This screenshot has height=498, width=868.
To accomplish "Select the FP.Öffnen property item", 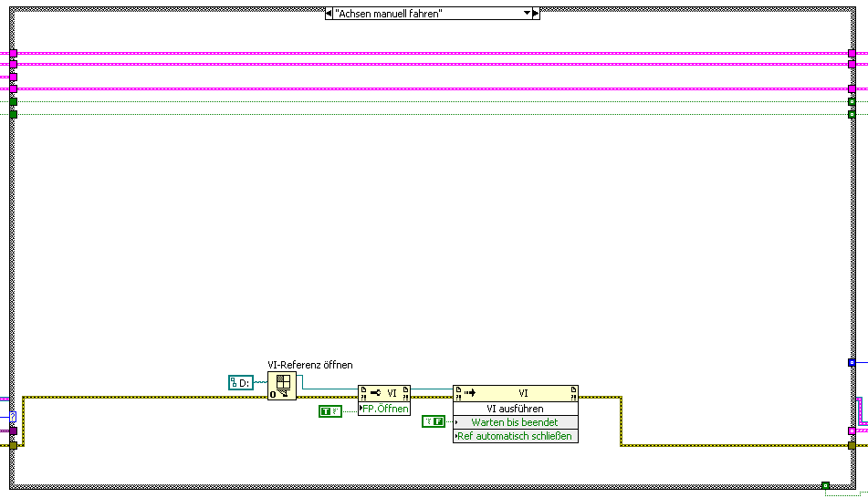I will (384, 409).
